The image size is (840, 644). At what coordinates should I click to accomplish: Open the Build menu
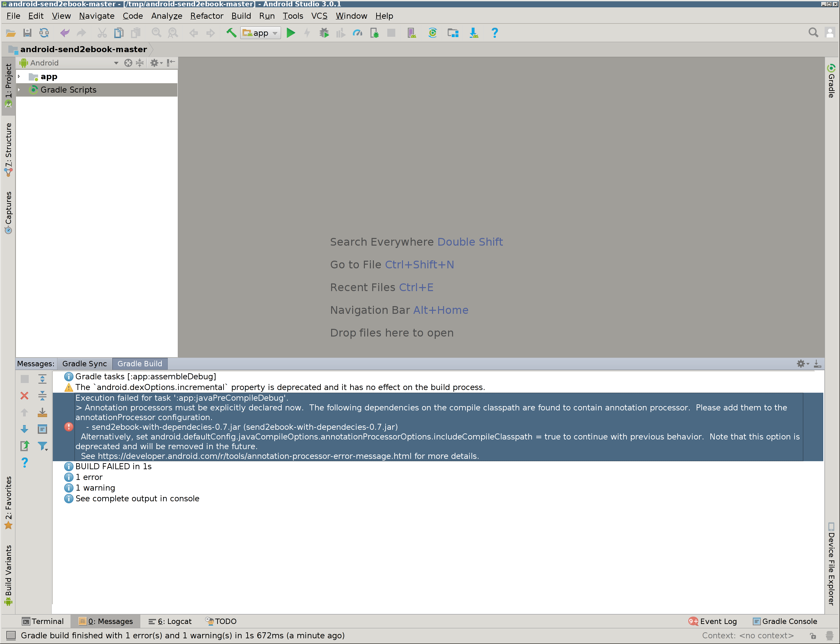(242, 16)
